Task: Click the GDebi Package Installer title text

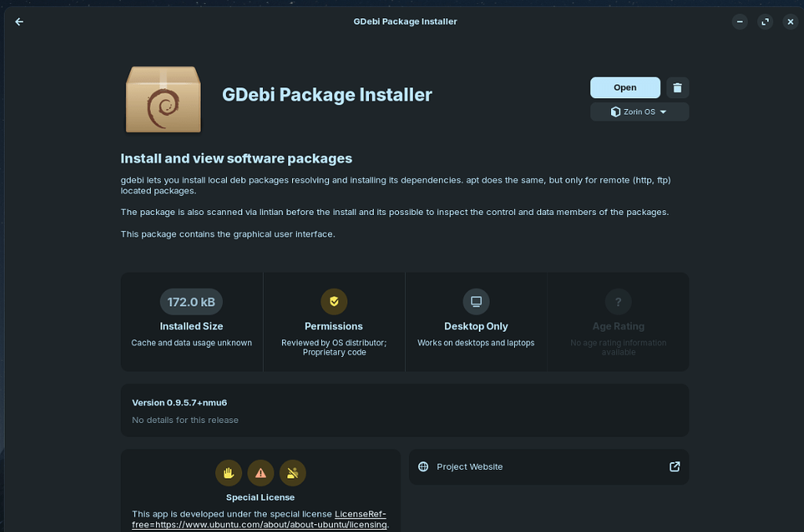Action: 326,94
